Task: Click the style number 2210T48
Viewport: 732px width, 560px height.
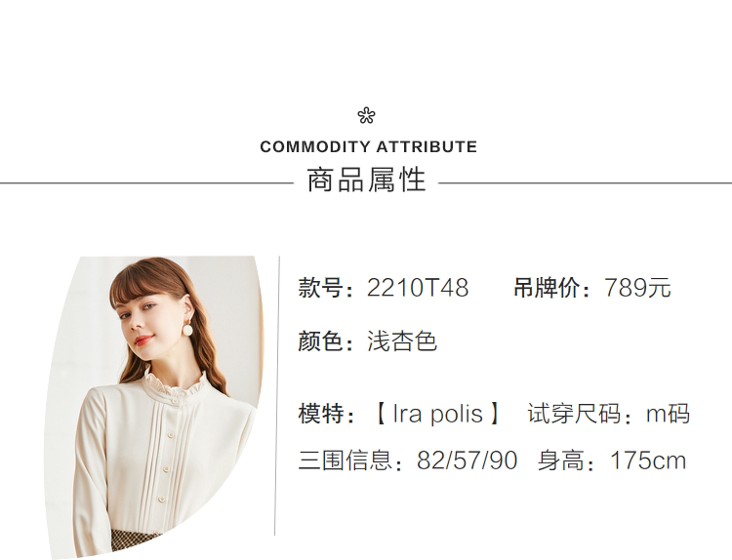Action: click(x=418, y=289)
